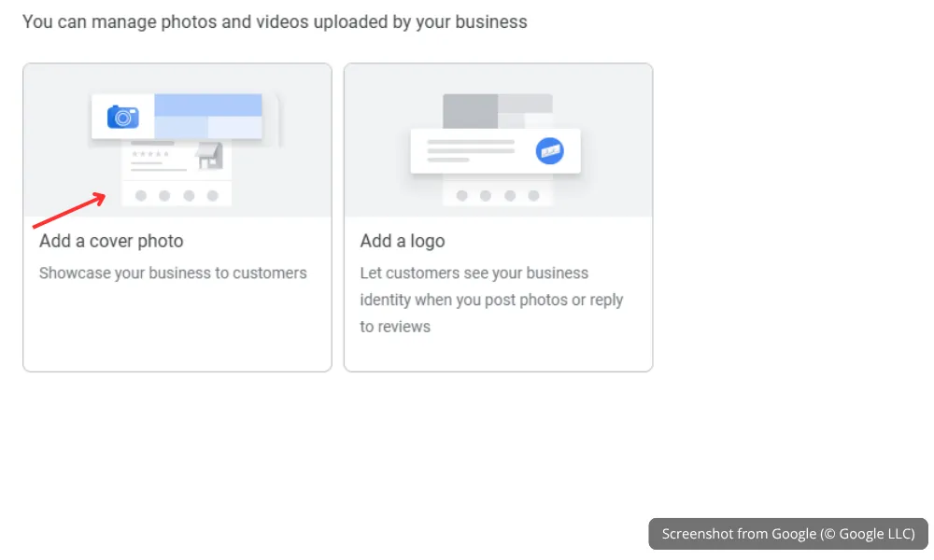The width and height of the screenshot is (934, 560).
Task: Select the third carousel dot in the logo card
Action: (510, 197)
